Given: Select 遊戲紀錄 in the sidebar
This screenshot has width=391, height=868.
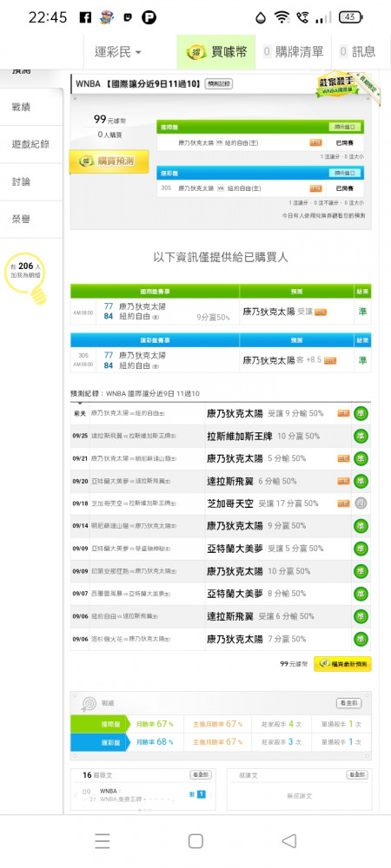Looking at the screenshot, I should pyautogui.click(x=30, y=144).
